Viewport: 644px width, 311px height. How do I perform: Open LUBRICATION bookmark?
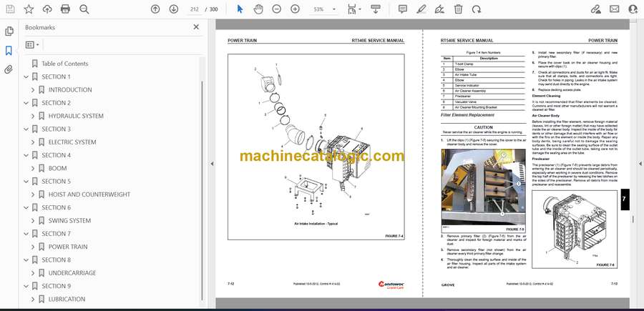pyautogui.click(x=67, y=299)
